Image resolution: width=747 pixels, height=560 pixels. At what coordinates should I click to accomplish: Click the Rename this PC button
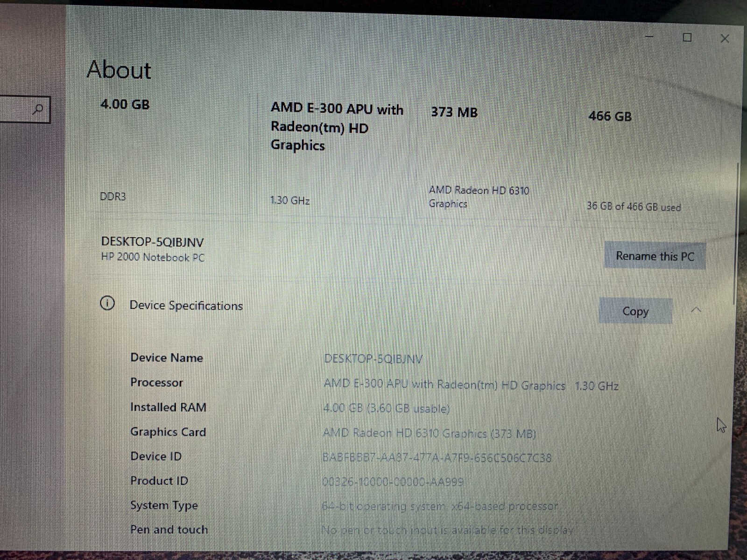(655, 256)
